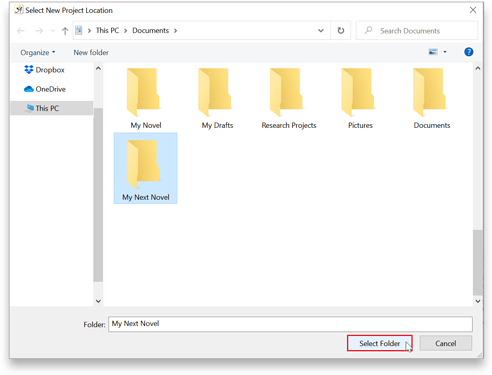The image size is (492, 375).
Task: Select Dropbox in the navigation pane
Action: click(x=45, y=70)
